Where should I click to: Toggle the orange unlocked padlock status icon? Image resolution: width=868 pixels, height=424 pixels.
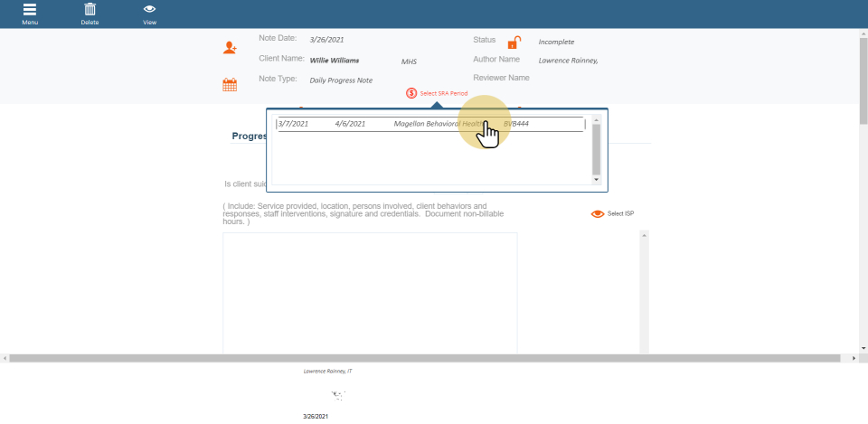(514, 42)
